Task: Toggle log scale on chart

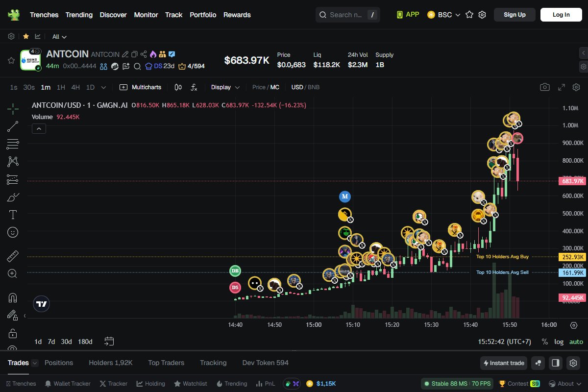Action: (x=559, y=342)
